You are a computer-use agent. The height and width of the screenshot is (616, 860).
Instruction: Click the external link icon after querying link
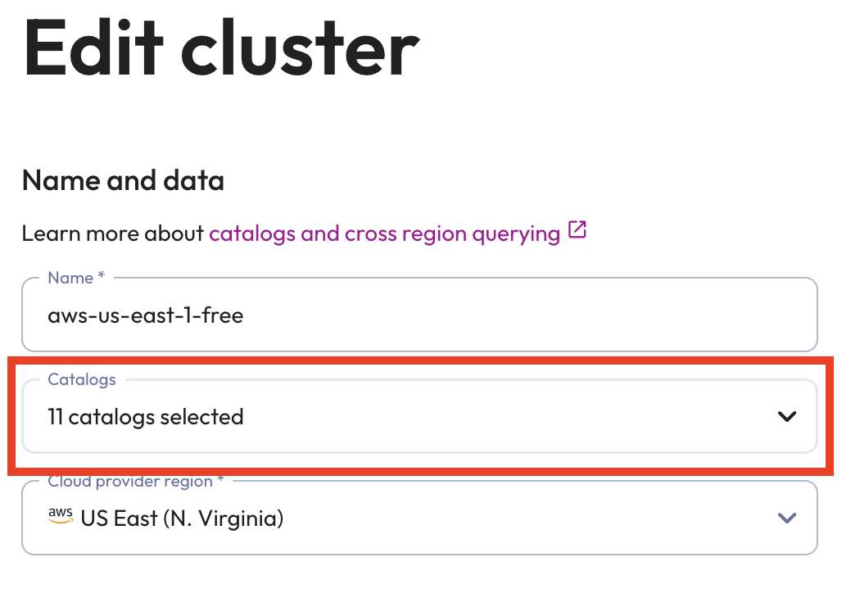point(577,231)
